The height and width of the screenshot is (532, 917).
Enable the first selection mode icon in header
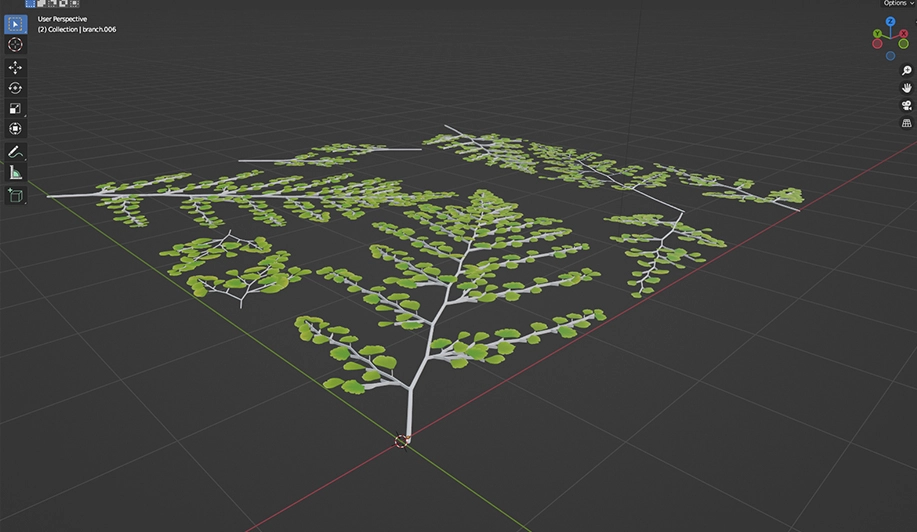point(30,4)
